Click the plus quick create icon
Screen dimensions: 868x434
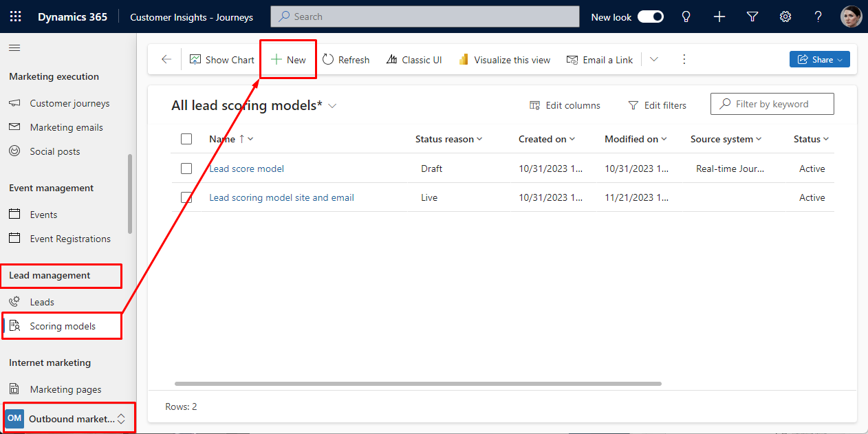click(719, 17)
